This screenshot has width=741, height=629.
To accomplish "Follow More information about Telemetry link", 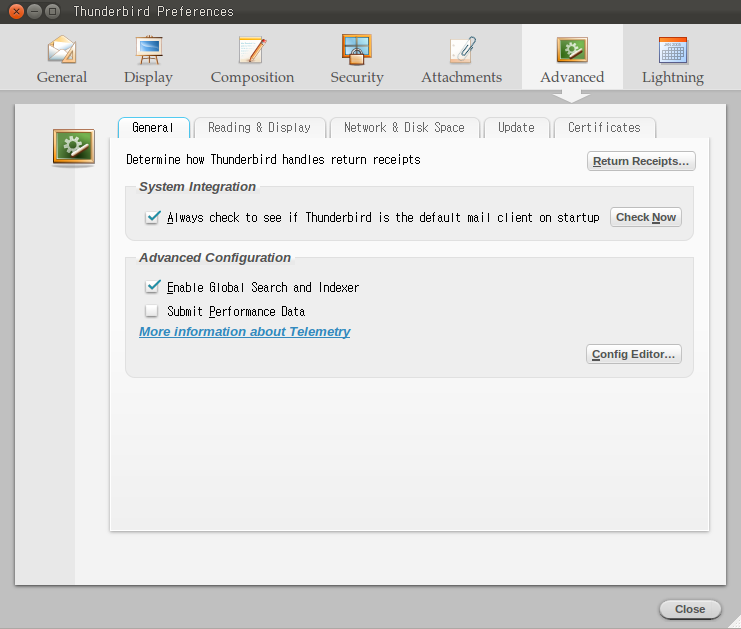I will pyautogui.click(x=244, y=332).
